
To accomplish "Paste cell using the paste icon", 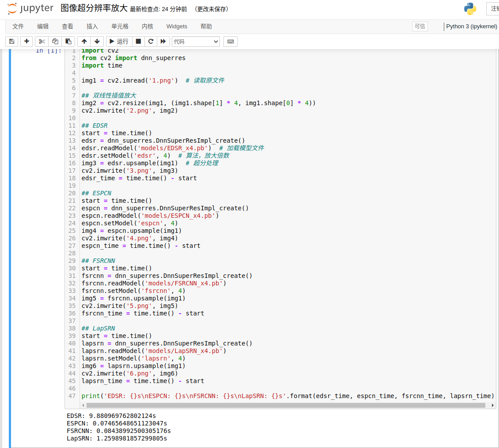I will (x=68, y=42).
